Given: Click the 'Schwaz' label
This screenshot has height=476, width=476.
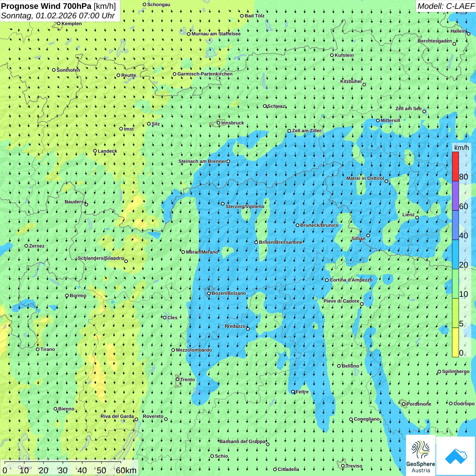Looking at the screenshot, I should (276, 106).
